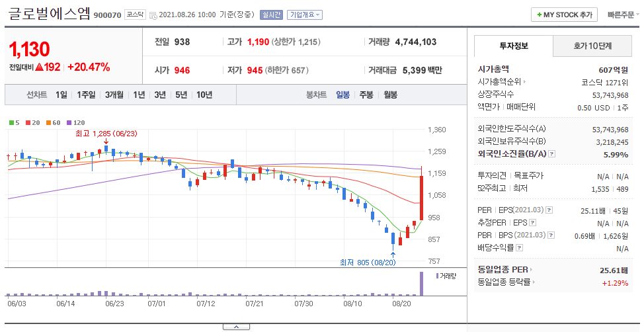
Task: Click the tall latest volume bar
Action: pyautogui.click(x=421, y=284)
